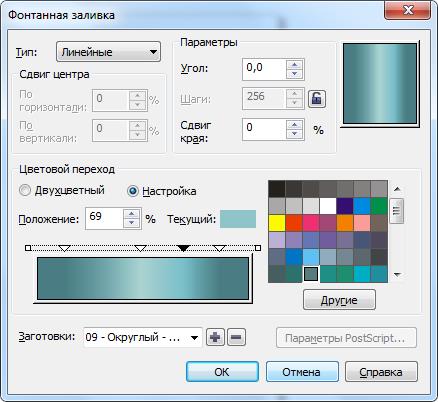Click the Положение input field
Image resolution: width=438 pixels, height=402 pixels.
[104, 218]
